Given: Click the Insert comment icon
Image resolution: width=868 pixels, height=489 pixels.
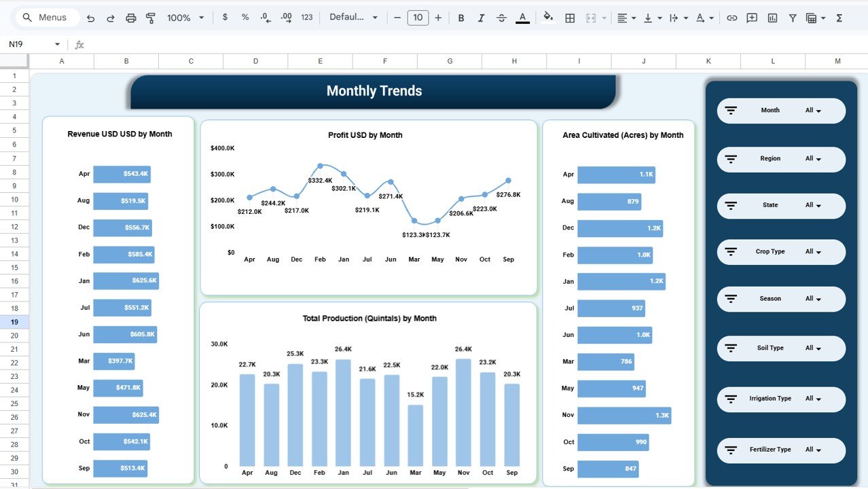Looking at the screenshot, I should click(751, 17).
